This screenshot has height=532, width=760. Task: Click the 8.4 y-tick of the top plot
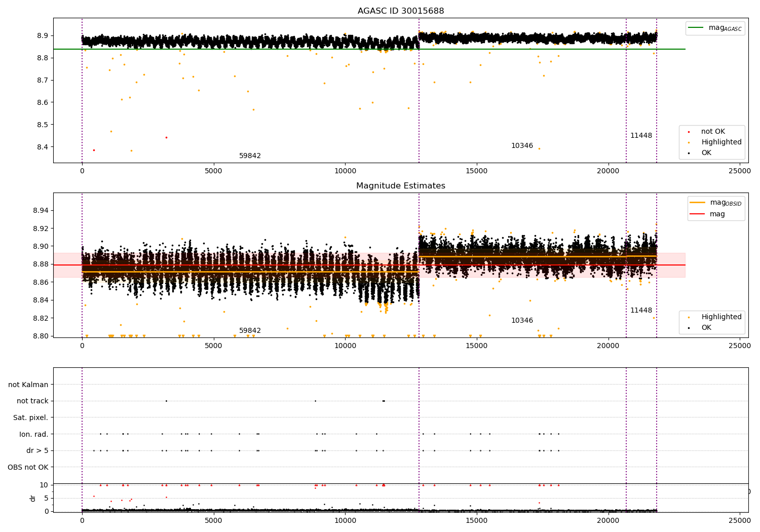tap(43, 147)
